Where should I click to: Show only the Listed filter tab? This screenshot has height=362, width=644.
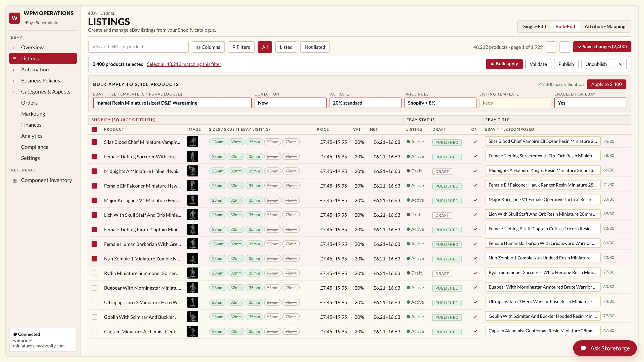click(x=286, y=47)
